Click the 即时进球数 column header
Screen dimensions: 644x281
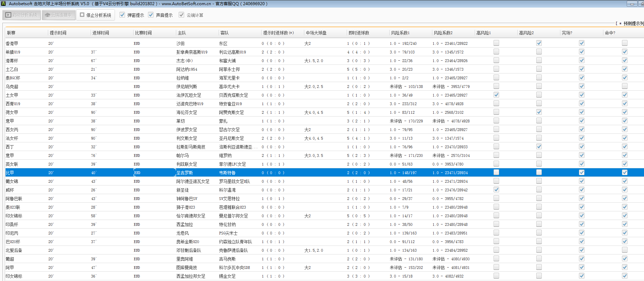(x=359, y=33)
